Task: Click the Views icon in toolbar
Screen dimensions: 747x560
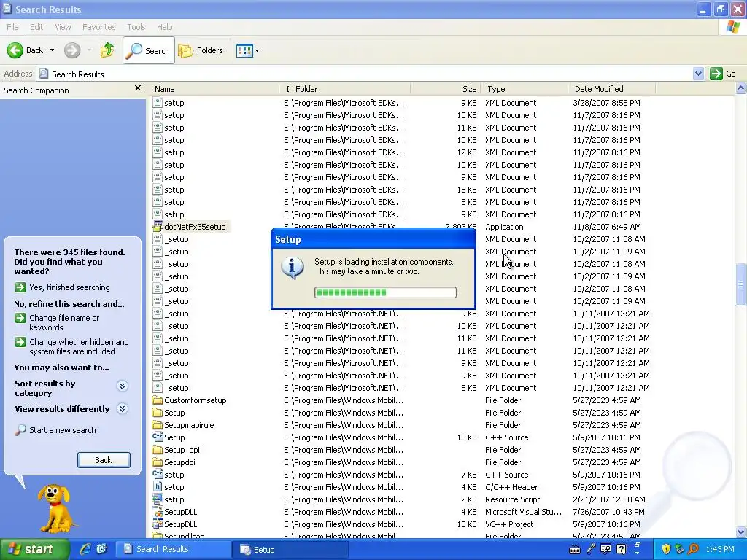Action: 244,50
